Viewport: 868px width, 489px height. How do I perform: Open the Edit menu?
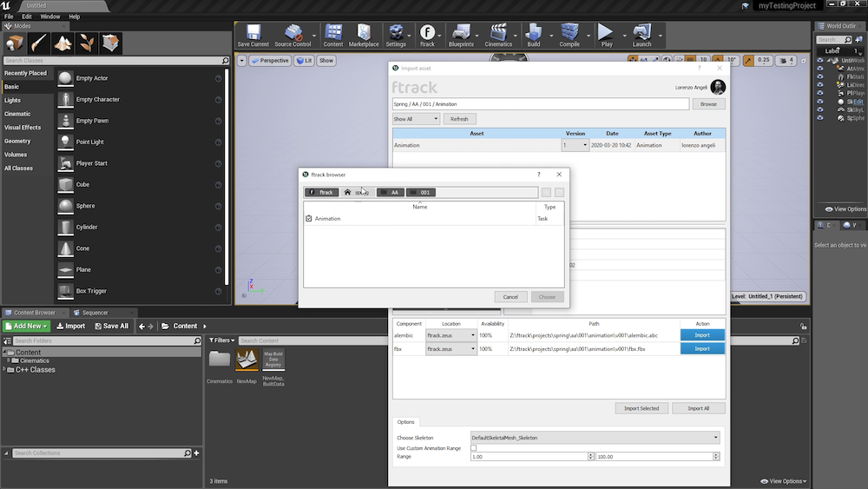point(27,17)
